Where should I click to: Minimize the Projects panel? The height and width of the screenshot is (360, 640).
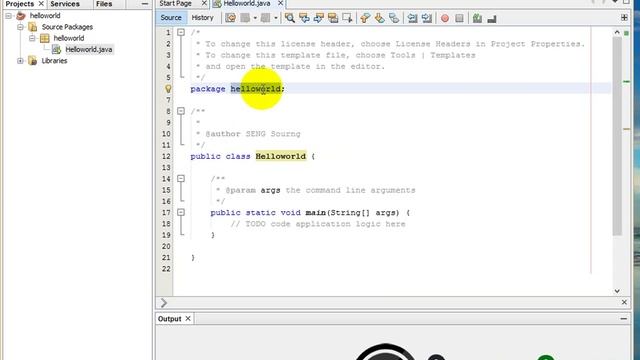point(144,4)
